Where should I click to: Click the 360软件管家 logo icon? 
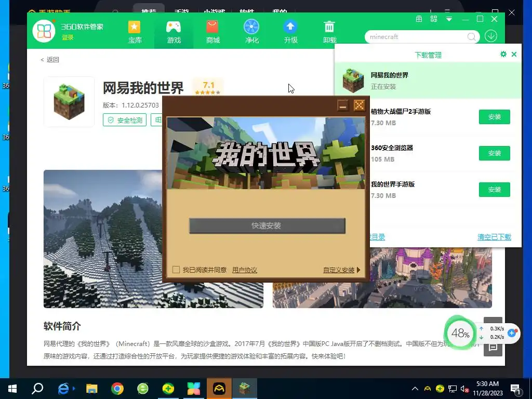pos(44,31)
